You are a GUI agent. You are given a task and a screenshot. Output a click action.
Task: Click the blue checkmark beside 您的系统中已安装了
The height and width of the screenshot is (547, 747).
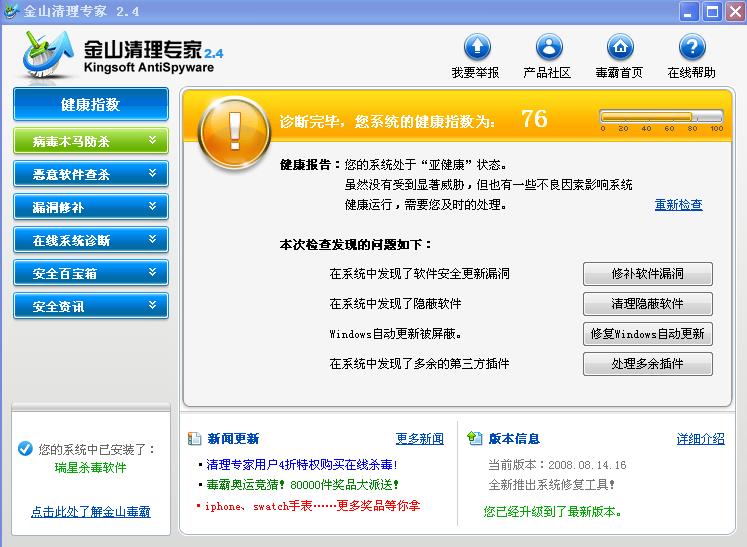25,449
